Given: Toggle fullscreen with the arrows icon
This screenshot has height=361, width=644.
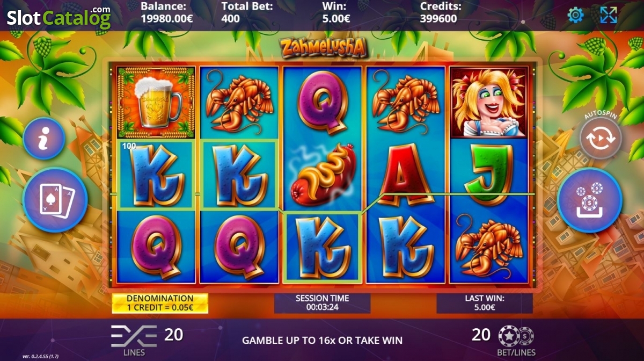Looking at the screenshot, I should [609, 15].
